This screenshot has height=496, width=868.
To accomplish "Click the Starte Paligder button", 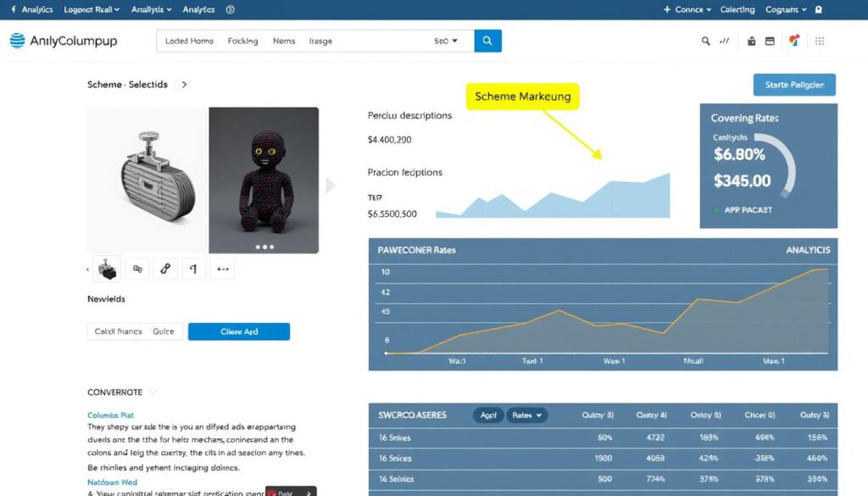I will (794, 85).
